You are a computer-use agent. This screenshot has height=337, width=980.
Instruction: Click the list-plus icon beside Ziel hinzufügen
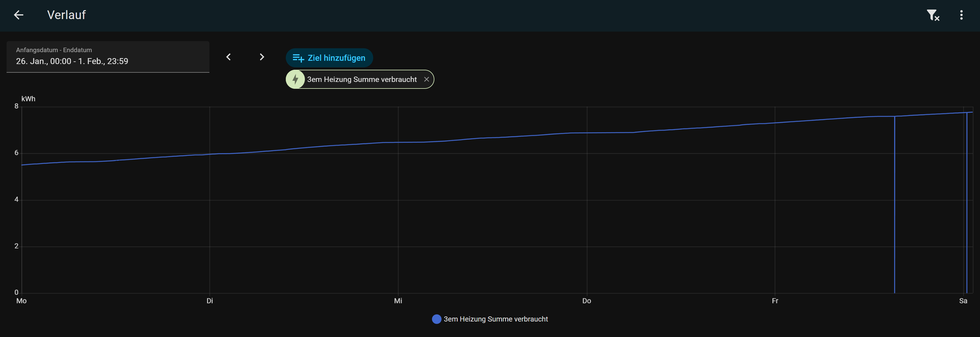coord(298,58)
